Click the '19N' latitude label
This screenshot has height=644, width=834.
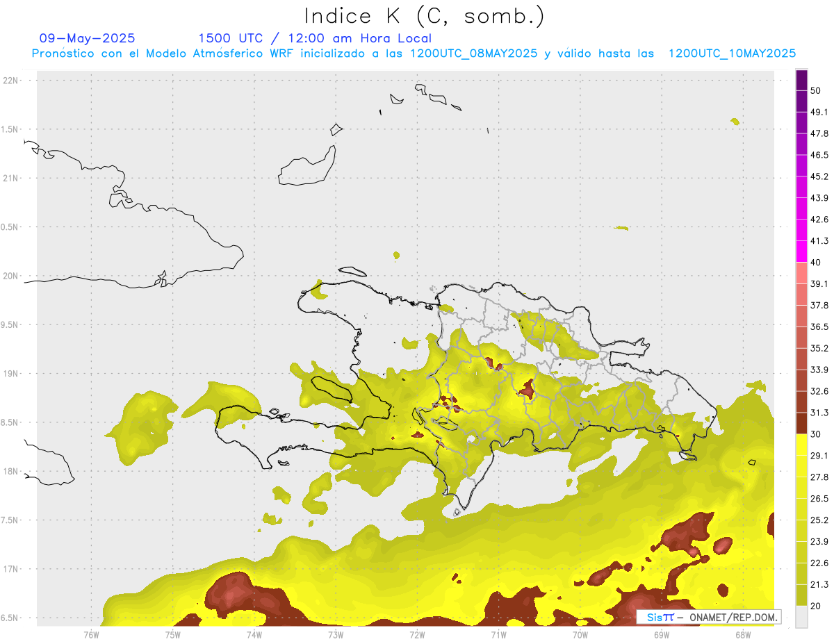[10, 374]
